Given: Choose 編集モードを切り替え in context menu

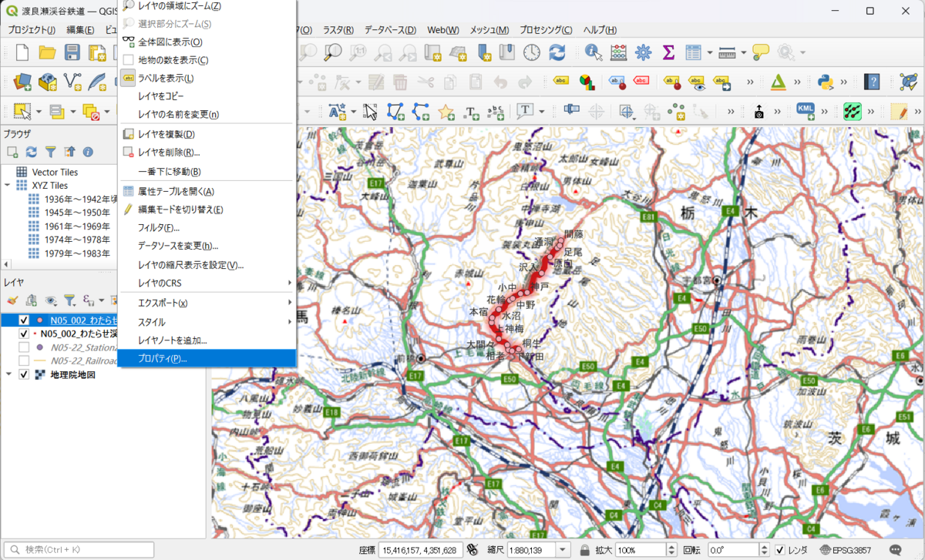Looking at the screenshot, I should (206, 210).
